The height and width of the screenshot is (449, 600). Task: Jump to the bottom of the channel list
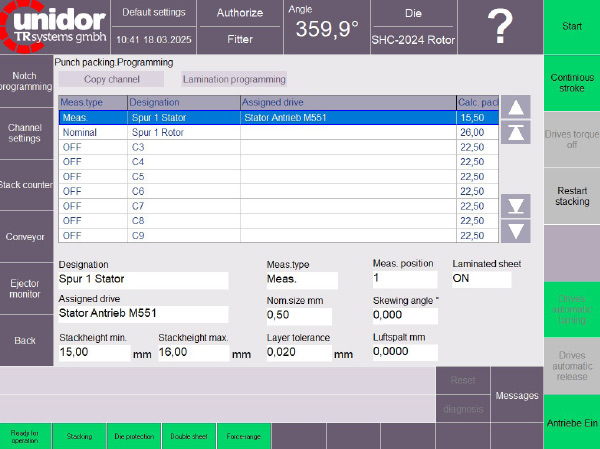pos(515,206)
